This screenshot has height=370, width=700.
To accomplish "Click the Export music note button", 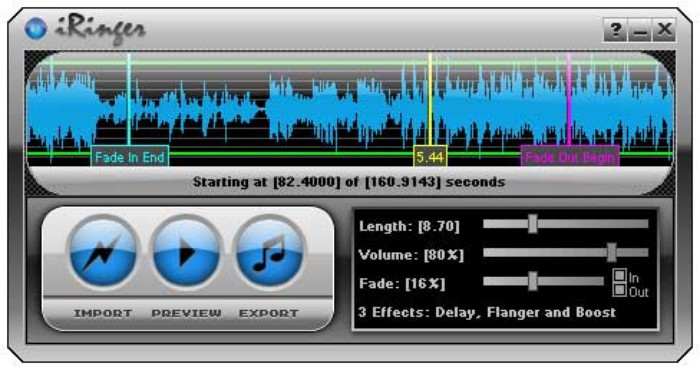I will (269, 253).
